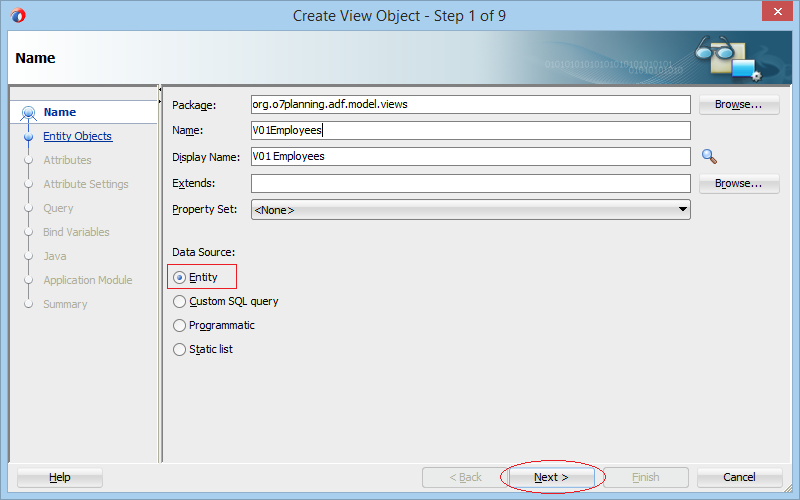Select the Name step in the sidebar

point(60,112)
